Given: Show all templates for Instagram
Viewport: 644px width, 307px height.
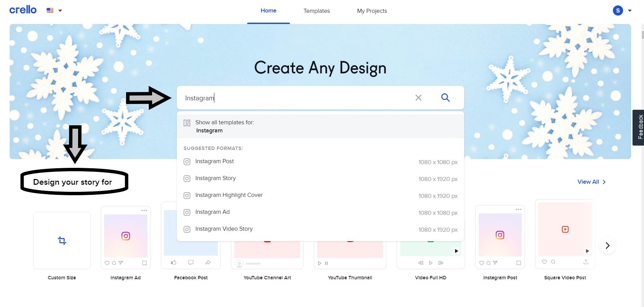Looking at the screenshot, I should (320, 126).
